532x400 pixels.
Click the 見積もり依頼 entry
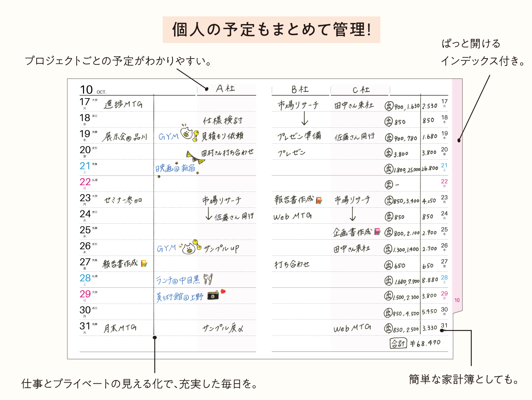pos(222,136)
